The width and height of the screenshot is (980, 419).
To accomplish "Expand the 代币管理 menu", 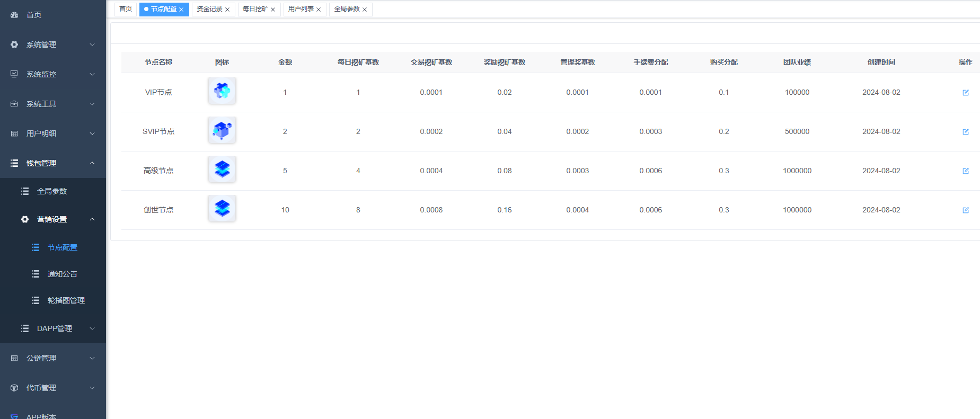I will pyautogui.click(x=53, y=388).
